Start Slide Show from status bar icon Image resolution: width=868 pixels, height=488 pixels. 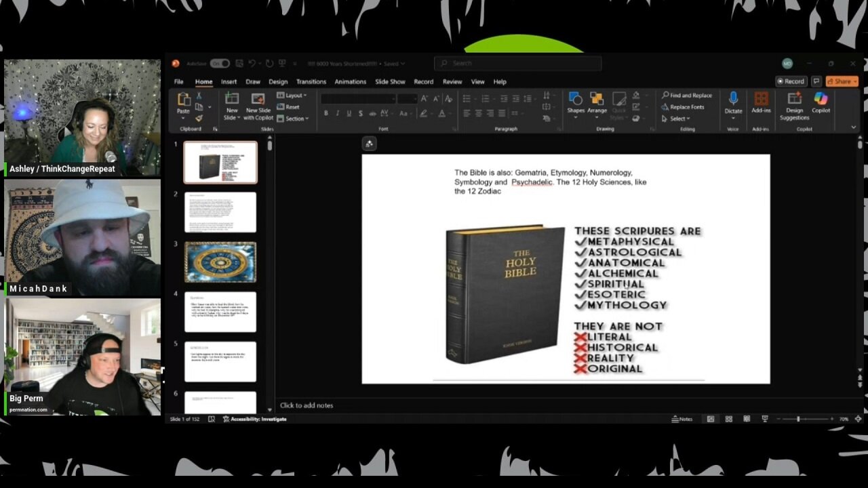coord(765,420)
